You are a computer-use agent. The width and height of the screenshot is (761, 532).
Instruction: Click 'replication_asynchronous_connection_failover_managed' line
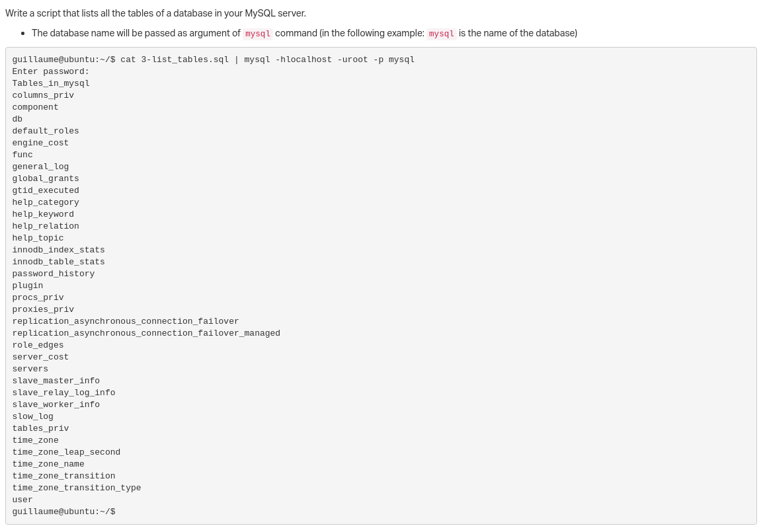click(x=146, y=333)
